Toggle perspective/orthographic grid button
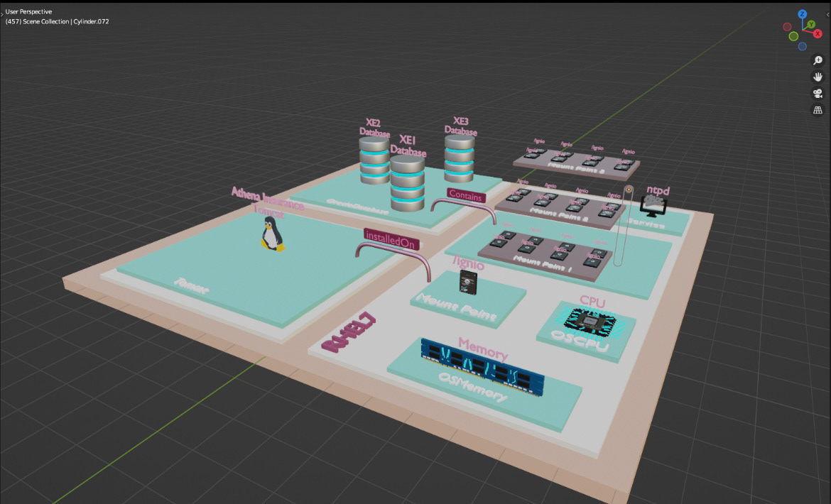The height and width of the screenshot is (504, 831). 818,110
